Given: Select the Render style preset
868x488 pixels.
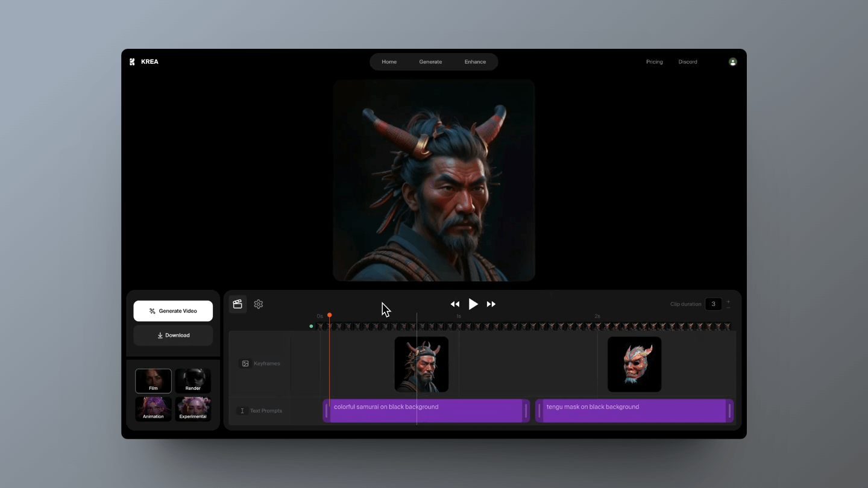Looking at the screenshot, I should point(193,381).
